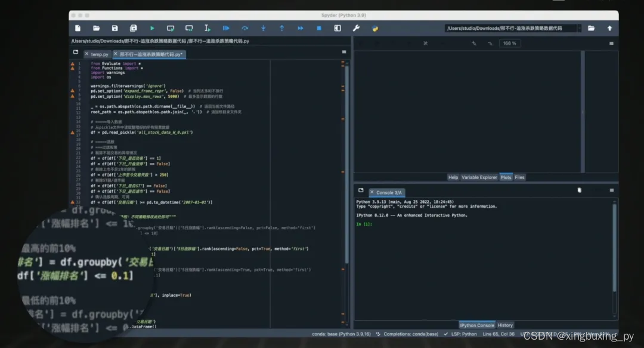Image resolution: width=644 pixels, height=348 pixels.
Task: Remove the plot with the X icon
Action: (426, 43)
